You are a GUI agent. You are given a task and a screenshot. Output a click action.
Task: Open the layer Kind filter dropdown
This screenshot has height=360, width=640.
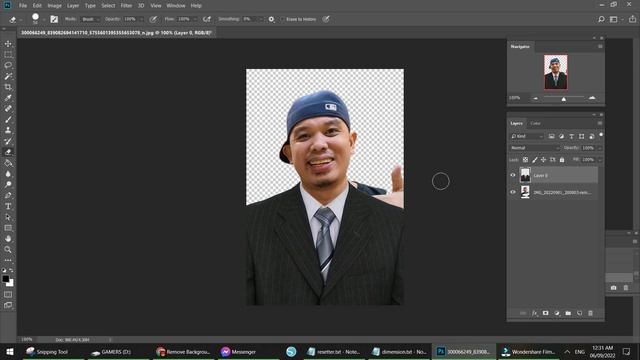click(x=527, y=136)
